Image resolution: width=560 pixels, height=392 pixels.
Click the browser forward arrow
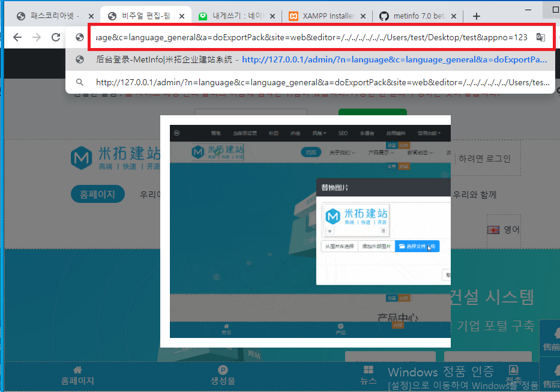click(x=37, y=37)
